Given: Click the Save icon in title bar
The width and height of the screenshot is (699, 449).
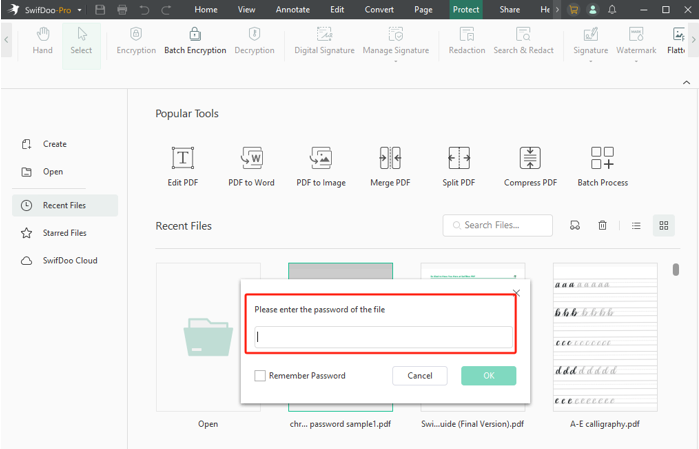Looking at the screenshot, I should pos(100,9).
